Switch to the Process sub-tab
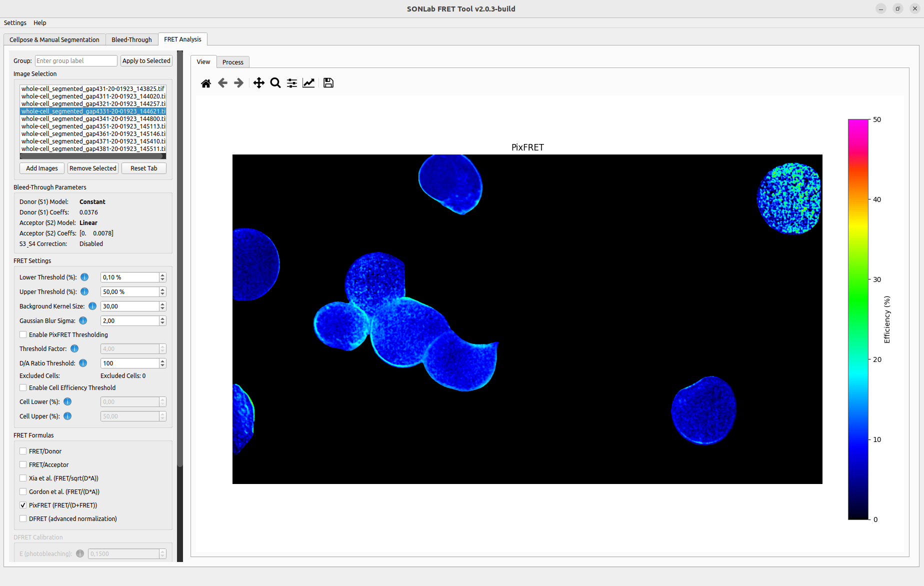The width and height of the screenshot is (924, 586). click(x=233, y=62)
